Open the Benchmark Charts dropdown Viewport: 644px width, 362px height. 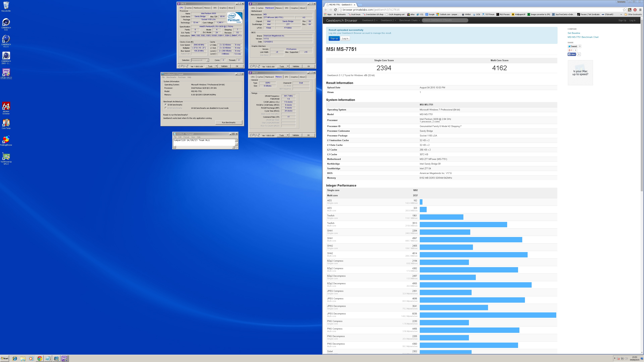tap(410, 20)
